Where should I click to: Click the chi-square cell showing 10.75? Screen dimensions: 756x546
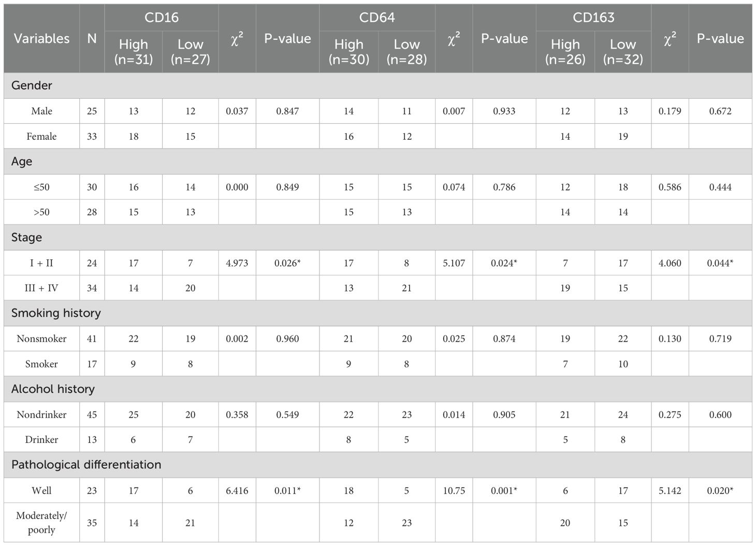click(x=454, y=491)
